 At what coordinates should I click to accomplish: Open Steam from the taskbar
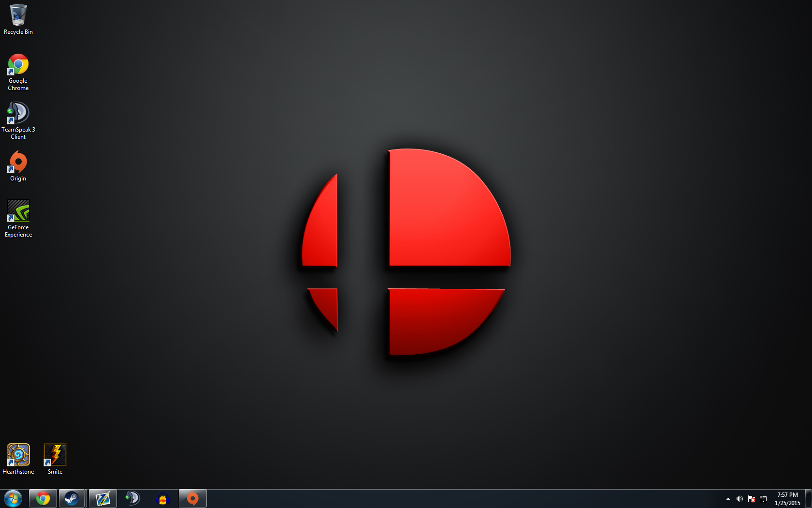(x=72, y=498)
